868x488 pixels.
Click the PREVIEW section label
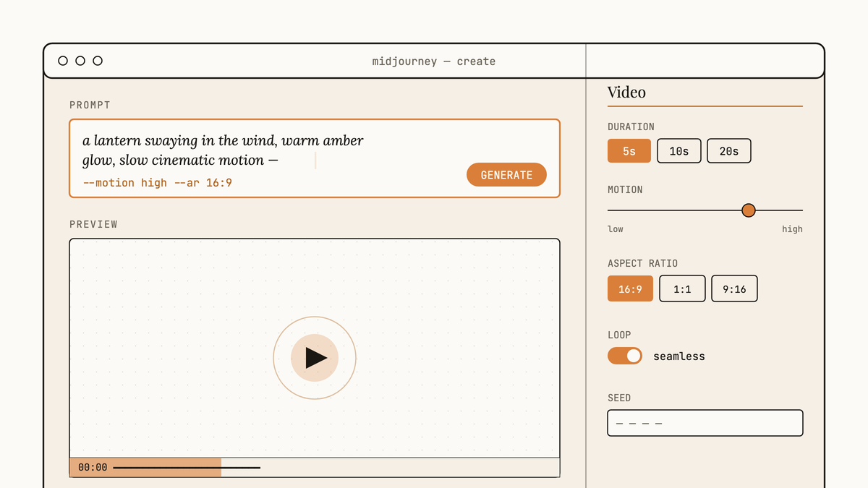pyautogui.click(x=93, y=225)
